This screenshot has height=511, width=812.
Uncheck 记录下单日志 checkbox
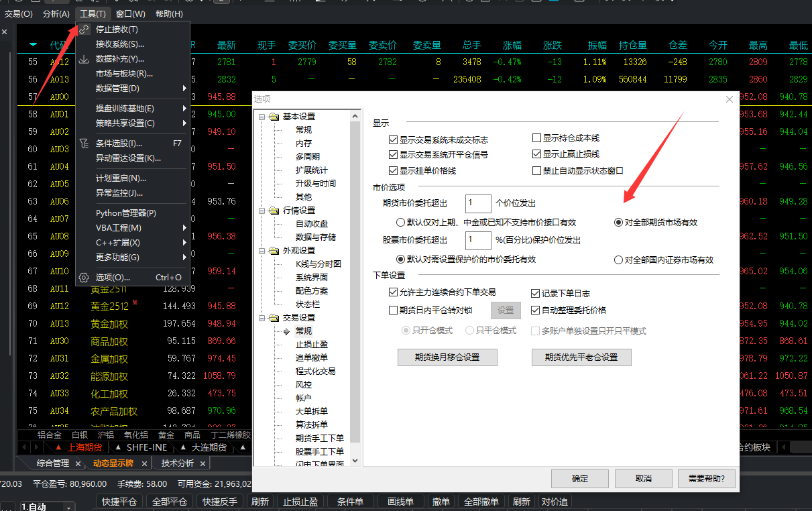(536, 293)
